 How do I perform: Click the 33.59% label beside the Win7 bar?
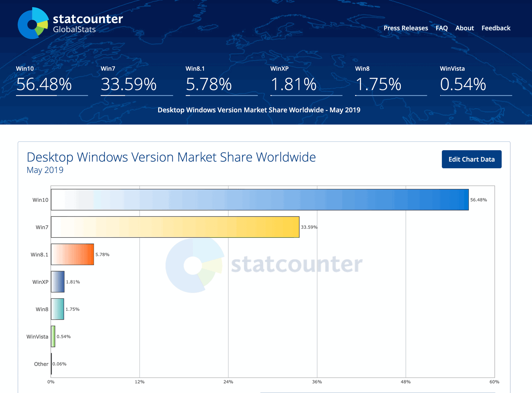tap(309, 227)
